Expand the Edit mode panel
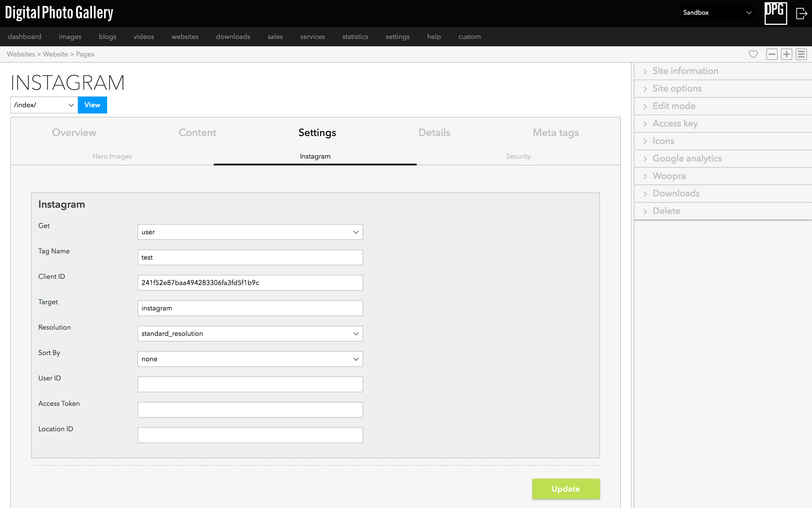The height and width of the screenshot is (508, 812). pos(723,106)
